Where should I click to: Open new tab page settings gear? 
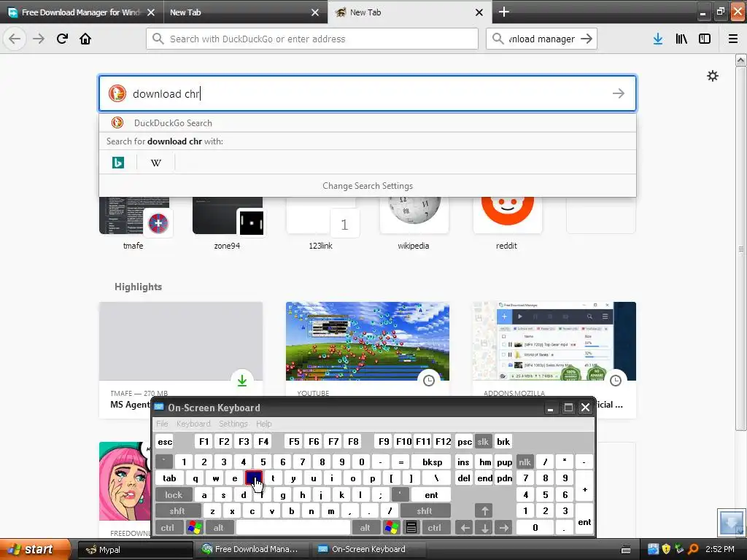712,76
